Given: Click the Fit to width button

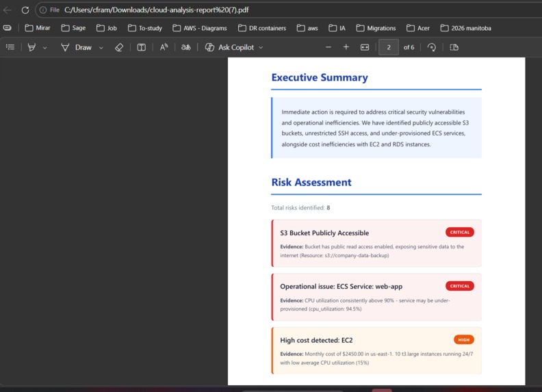Looking at the screenshot, I should [x=365, y=47].
